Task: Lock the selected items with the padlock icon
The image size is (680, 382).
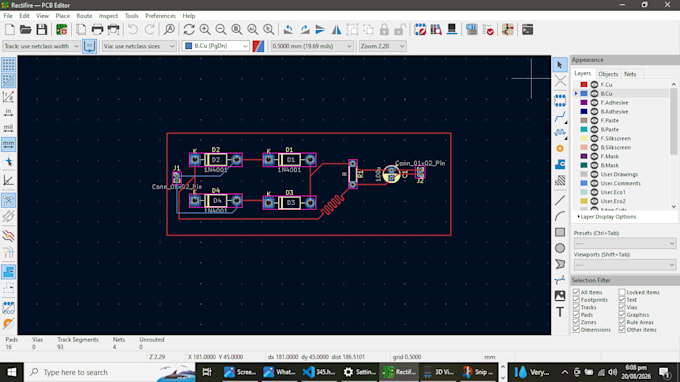Action: click(x=384, y=29)
